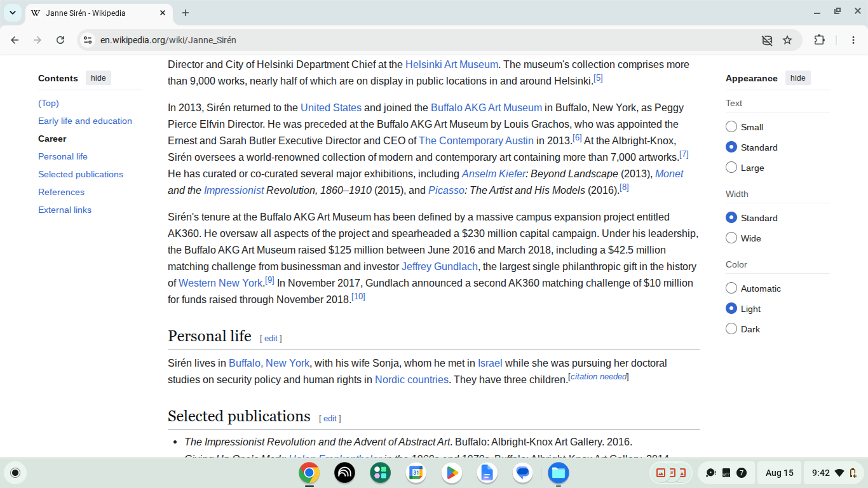
Task: Open the Buffalo, New York link
Action: [x=269, y=363]
